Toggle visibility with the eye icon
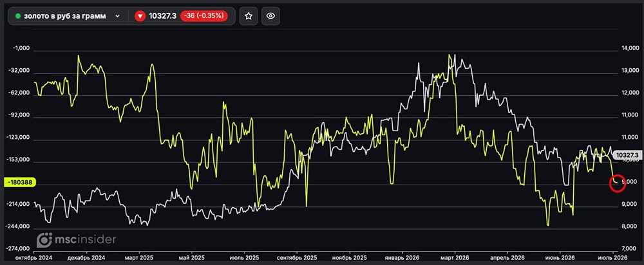Image resolution: width=644 pixels, height=265 pixels. 270,16
